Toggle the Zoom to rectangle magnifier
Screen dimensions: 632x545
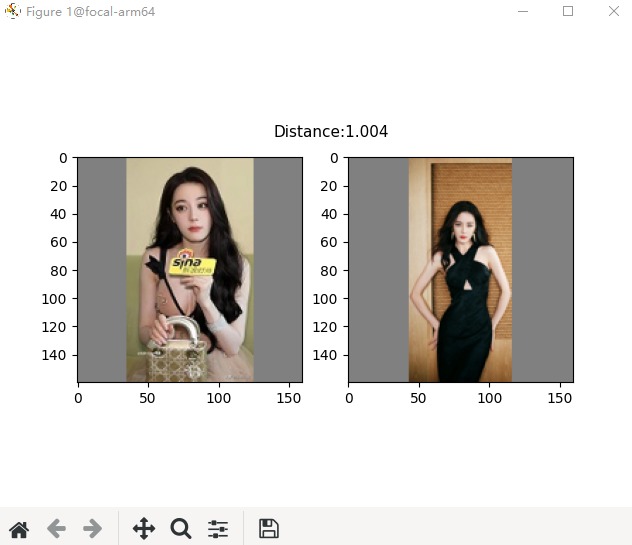[x=180, y=529]
